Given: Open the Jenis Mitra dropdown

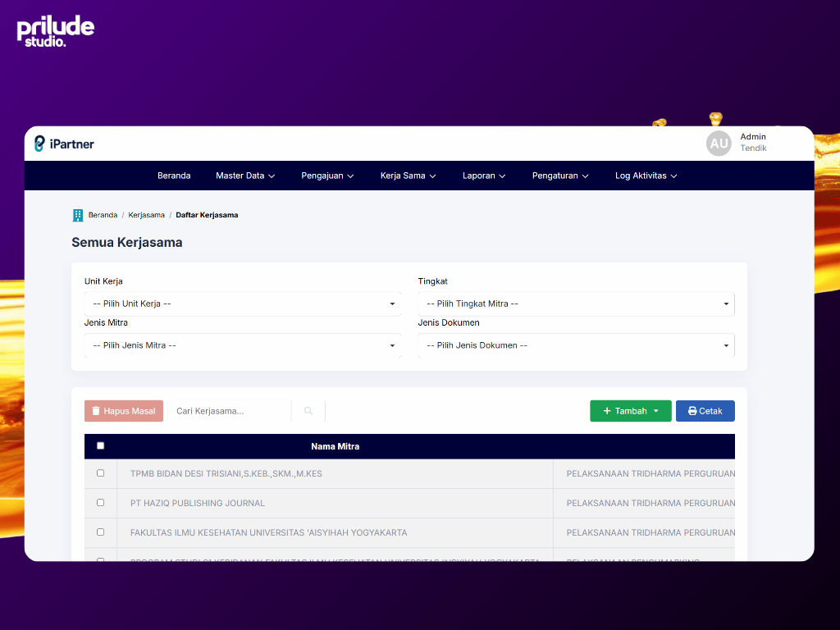Looking at the screenshot, I should tap(243, 345).
